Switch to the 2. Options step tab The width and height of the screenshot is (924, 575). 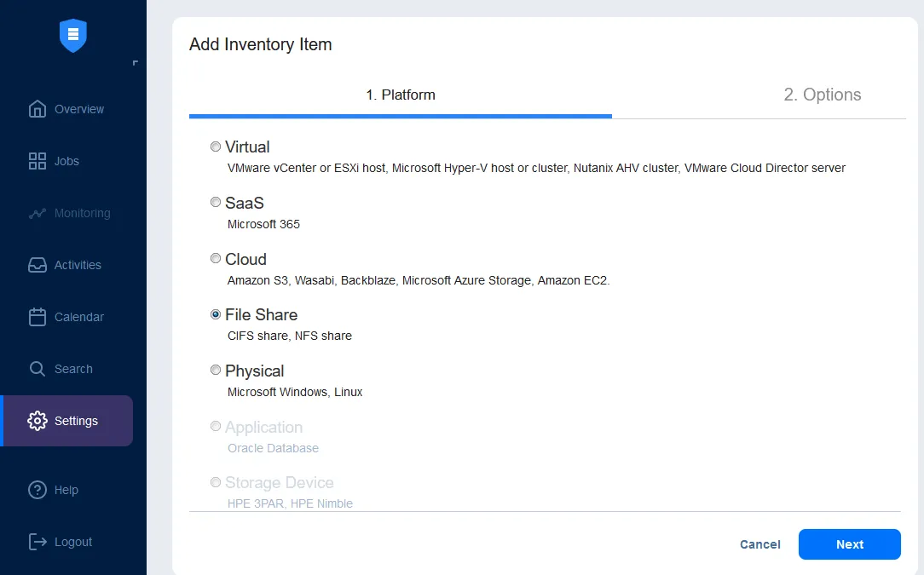(822, 95)
